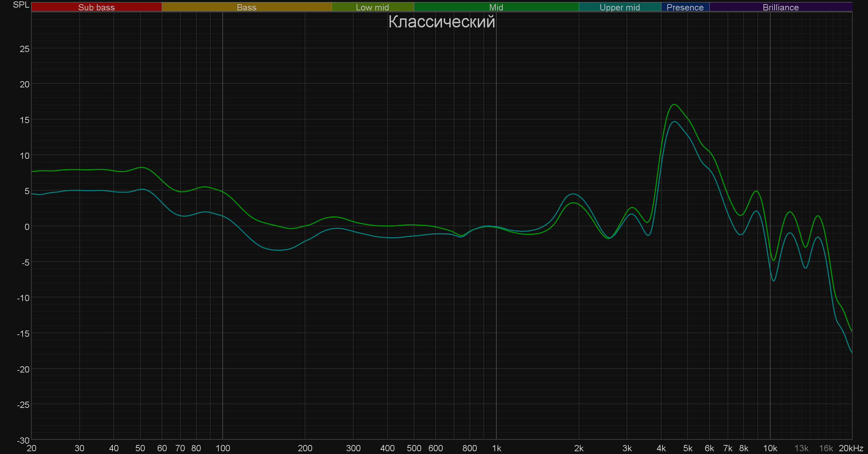Select the Bass frequency band header

(247, 7)
